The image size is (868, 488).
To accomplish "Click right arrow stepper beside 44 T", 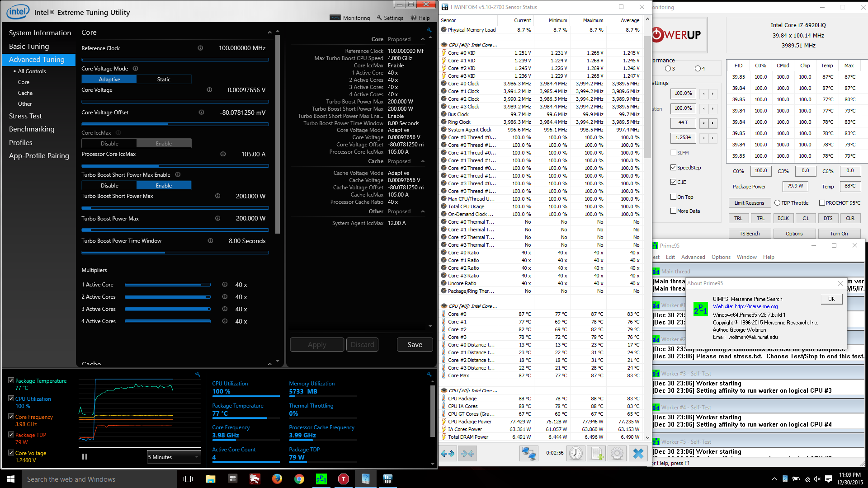I will click(712, 123).
